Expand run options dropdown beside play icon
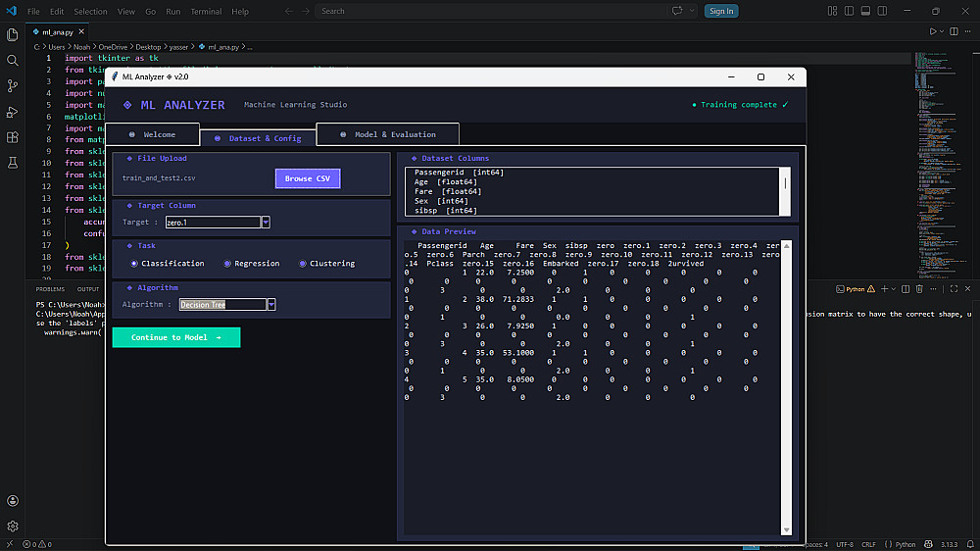This screenshot has height=551, width=980. click(x=942, y=31)
